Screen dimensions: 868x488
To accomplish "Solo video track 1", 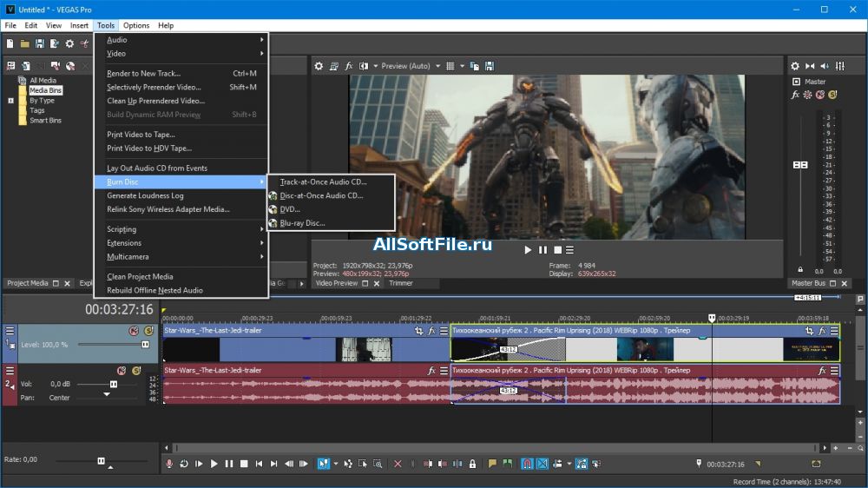I will point(148,331).
